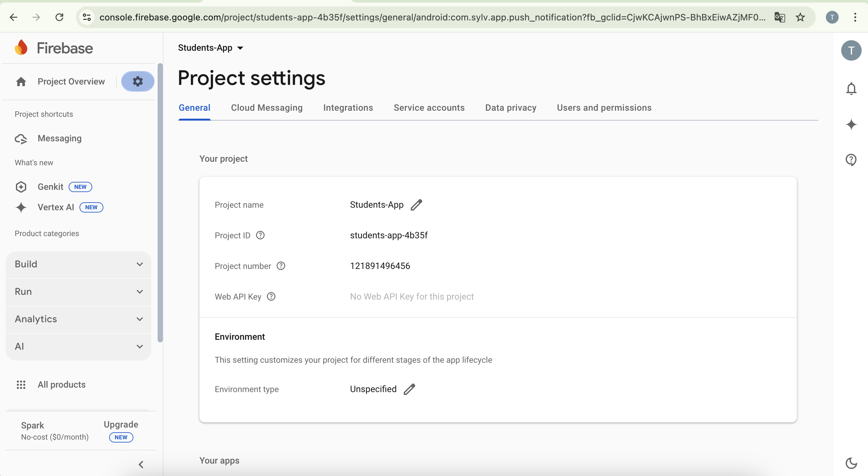This screenshot has height=476, width=868.
Task: Click project number 121891496456
Action: coord(380,266)
